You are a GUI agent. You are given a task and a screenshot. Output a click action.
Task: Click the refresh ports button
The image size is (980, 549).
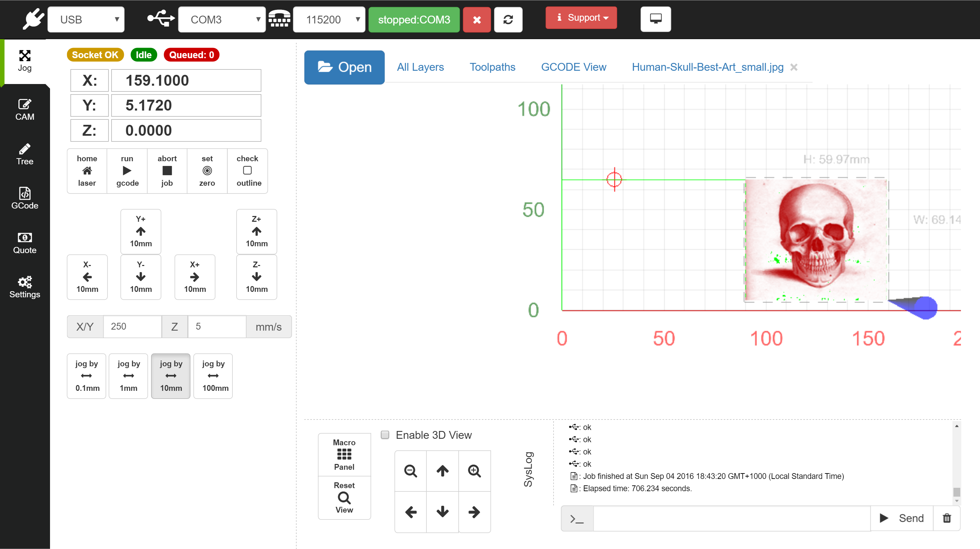(508, 20)
